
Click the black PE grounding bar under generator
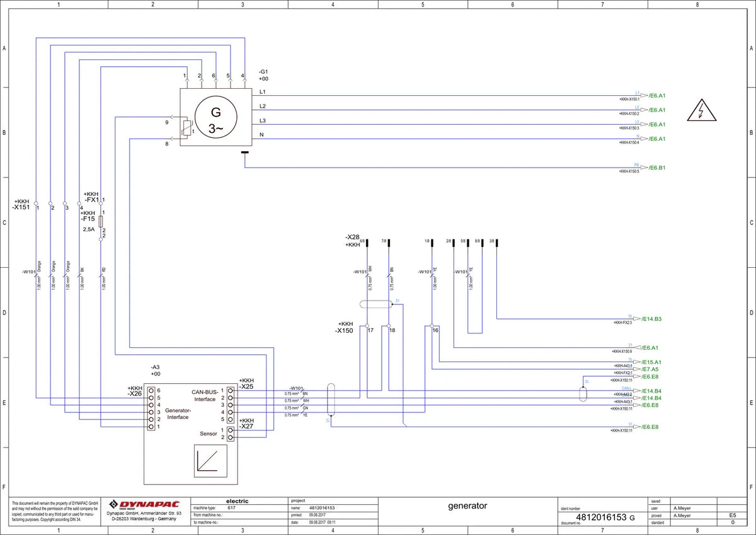pos(245,152)
